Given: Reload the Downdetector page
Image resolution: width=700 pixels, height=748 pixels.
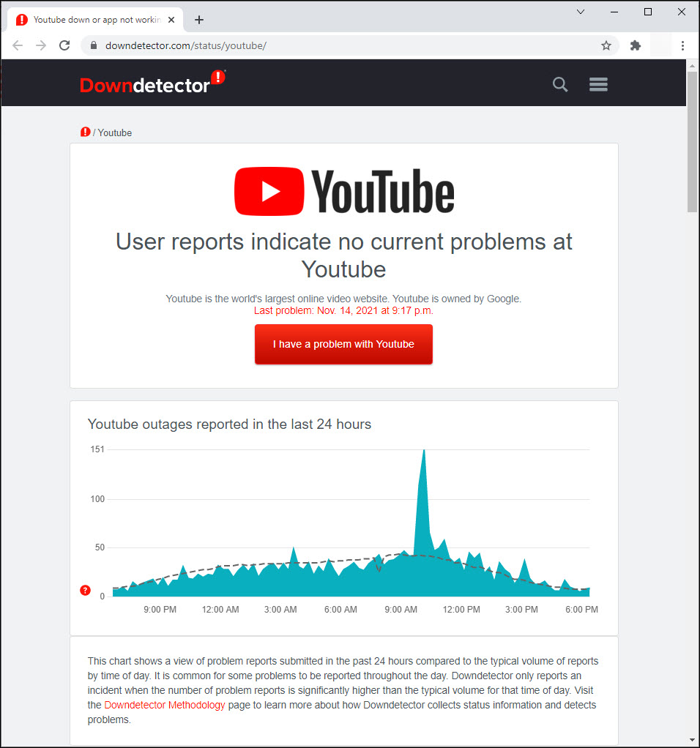Looking at the screenshot, I should pyautogui.click(x=64, y=45).
